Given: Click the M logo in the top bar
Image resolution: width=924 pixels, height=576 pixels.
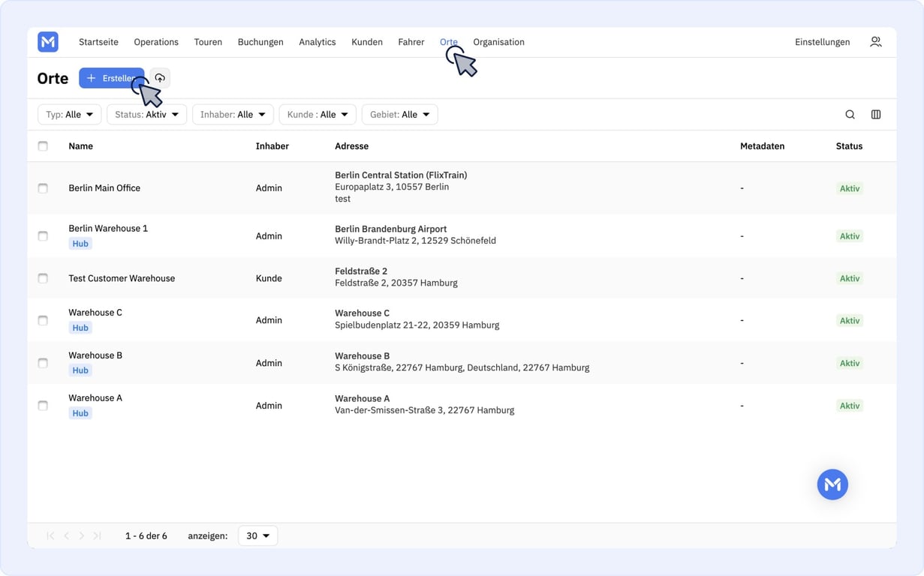Looking at the screenshot, I should [x=48, y=42].
